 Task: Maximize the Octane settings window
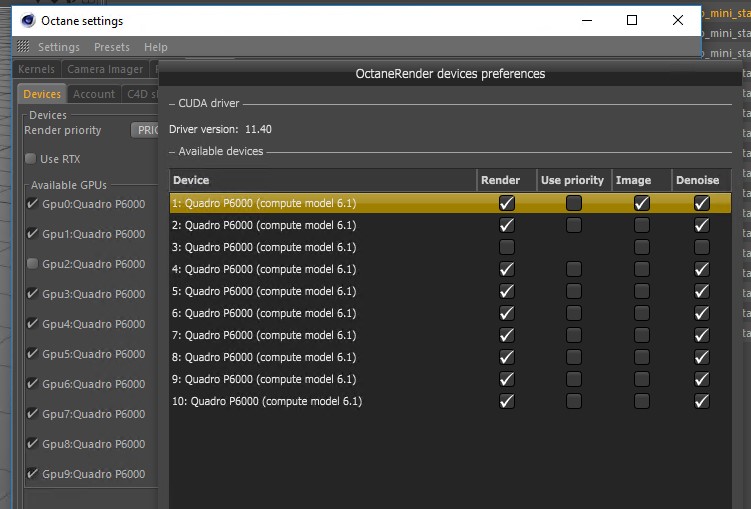632,20
